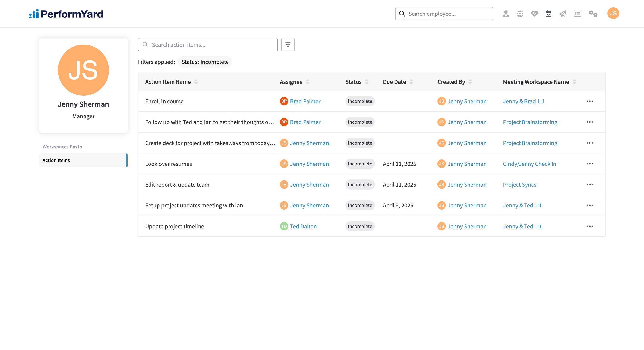Viewport: 644px width, 350px height.
Task: Click the paper plane icon
Action: click(562, 14)
